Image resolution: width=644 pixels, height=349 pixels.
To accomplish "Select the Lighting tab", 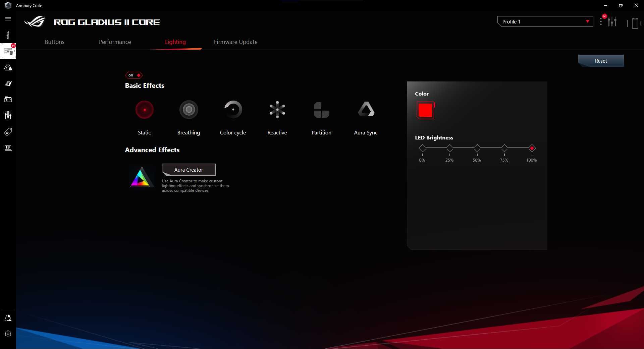I will 175,42.
